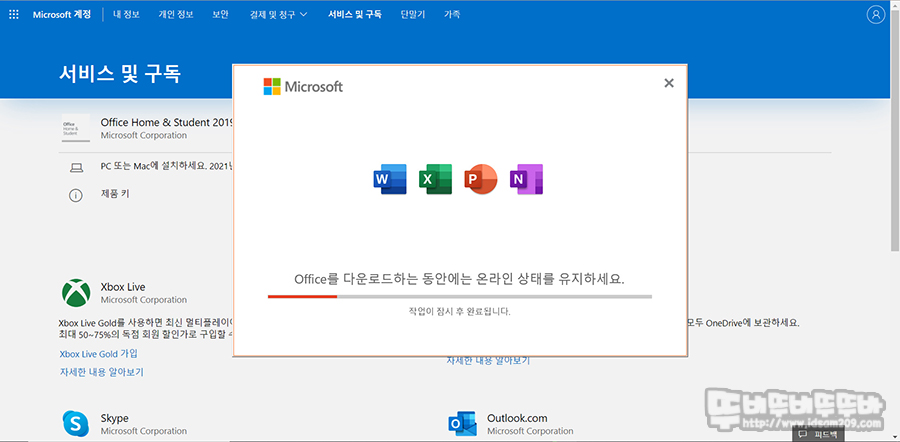Open the 가족 tab
This screenshot has width=900, height=442.
[x=452, y=15]
